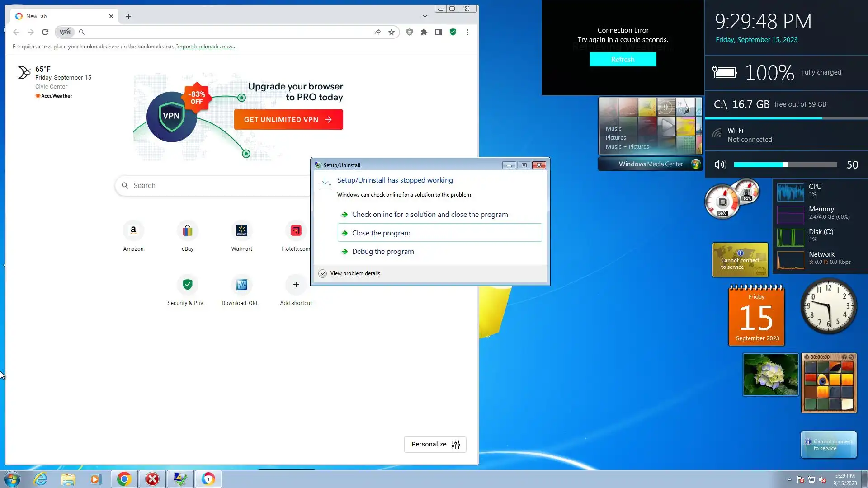This screenshot has width=868, height=488.
Task: Open browser three-dot menu
Action: pyautogui.click(x=467, y=32)
